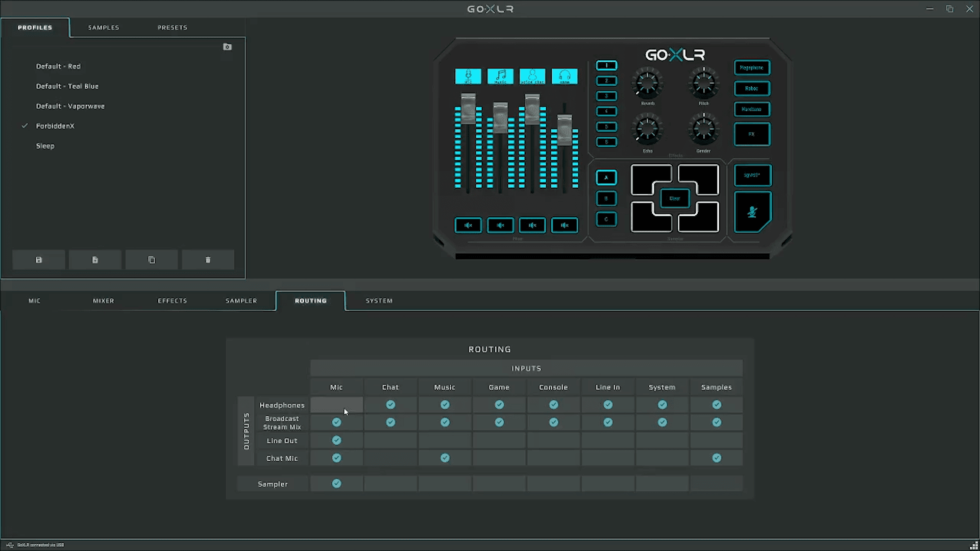Mute the Game fader channel
Viewport: 980px width, 551px height.
click(x=565, y=225)
